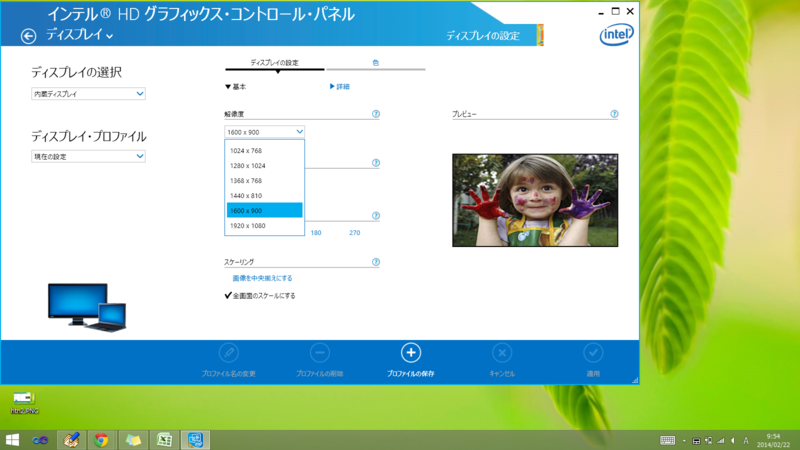Open help icon next to プレビュー
800x450 pixels.
(x=614, y=114)
